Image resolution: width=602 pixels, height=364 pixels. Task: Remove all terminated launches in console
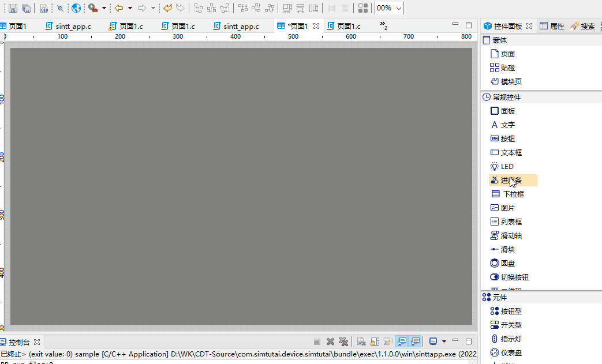click(x=343, y=342)
